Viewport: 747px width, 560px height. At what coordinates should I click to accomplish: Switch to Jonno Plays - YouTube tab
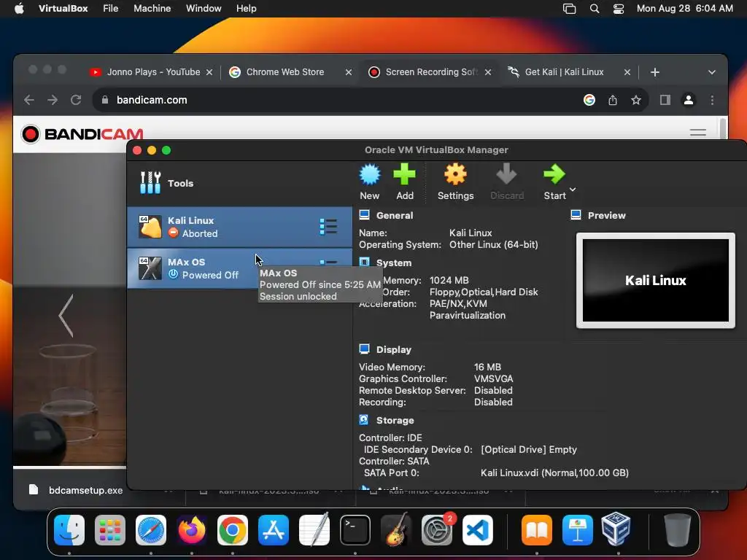click(152, 72)
